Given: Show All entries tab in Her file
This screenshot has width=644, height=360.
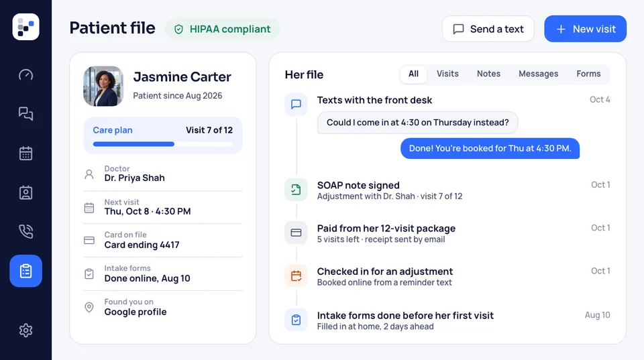Looking at the screenshot, I should (x=414, y=74).
